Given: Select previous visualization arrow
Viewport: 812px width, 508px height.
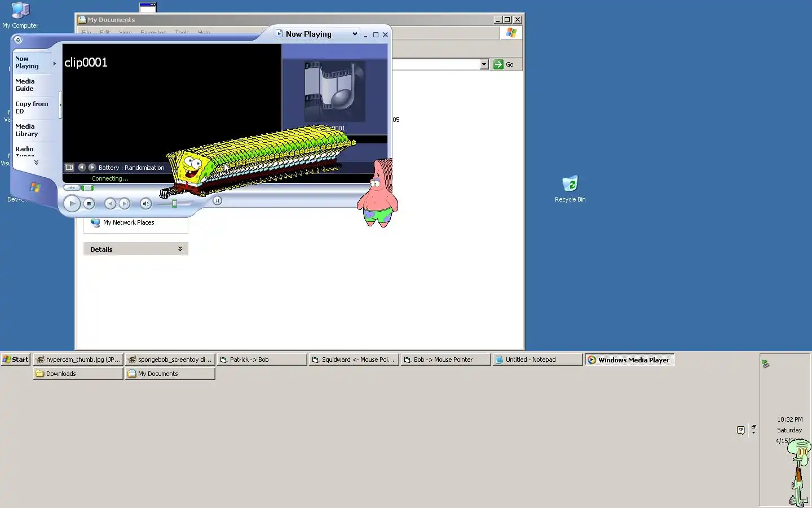Looking at the screenshot, I should pyautogui.click(x=82, y=167).
